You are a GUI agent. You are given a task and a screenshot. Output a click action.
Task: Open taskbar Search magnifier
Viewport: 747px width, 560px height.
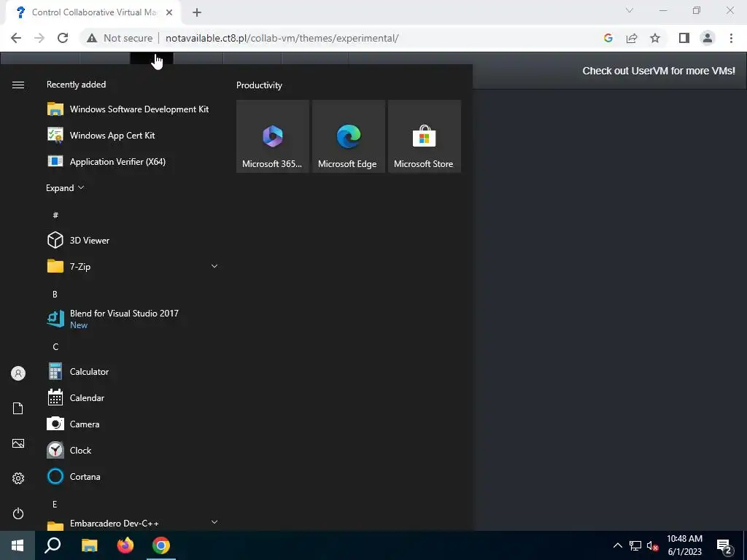(x=53, y=545)
